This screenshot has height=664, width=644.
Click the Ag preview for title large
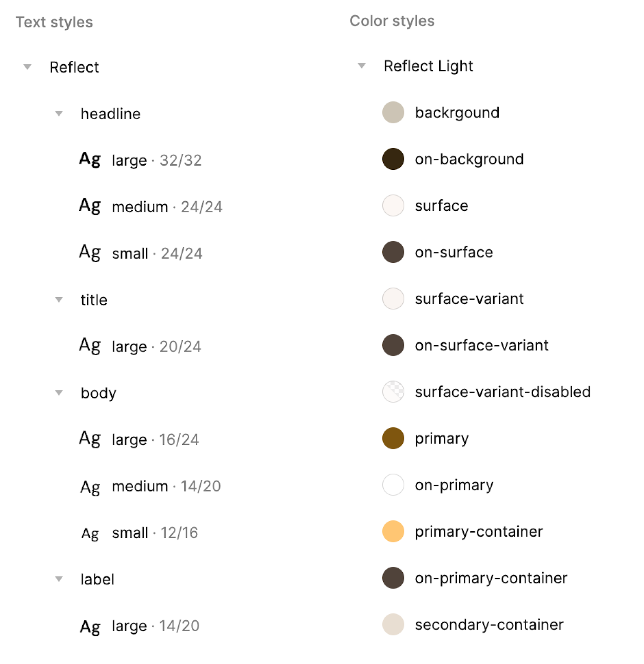pyautogui.click(x=89, y=346)
